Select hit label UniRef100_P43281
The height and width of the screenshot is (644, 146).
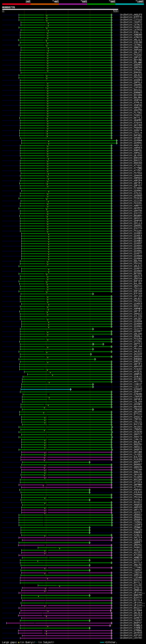(x=131, y=203)
